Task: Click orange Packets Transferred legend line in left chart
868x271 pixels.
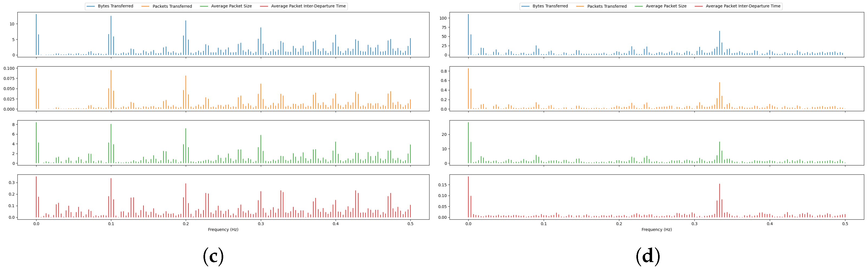Action: (x=145, y=6)
